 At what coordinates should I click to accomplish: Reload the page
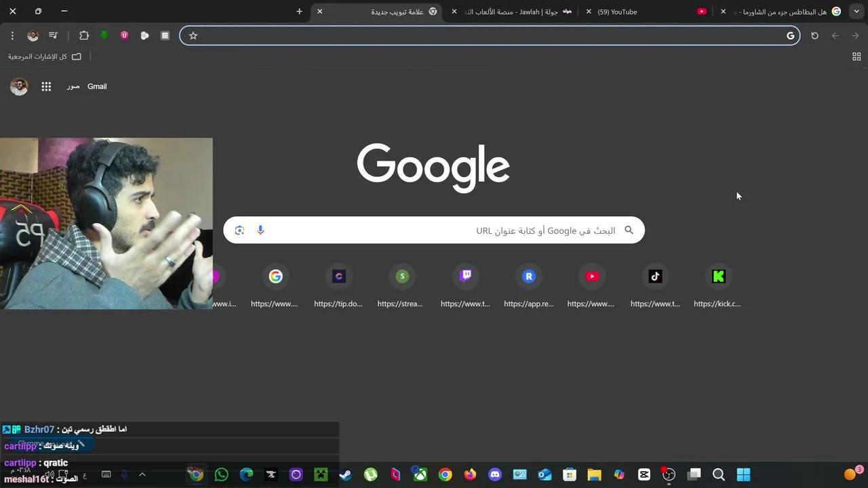click(x=814, y=35)
